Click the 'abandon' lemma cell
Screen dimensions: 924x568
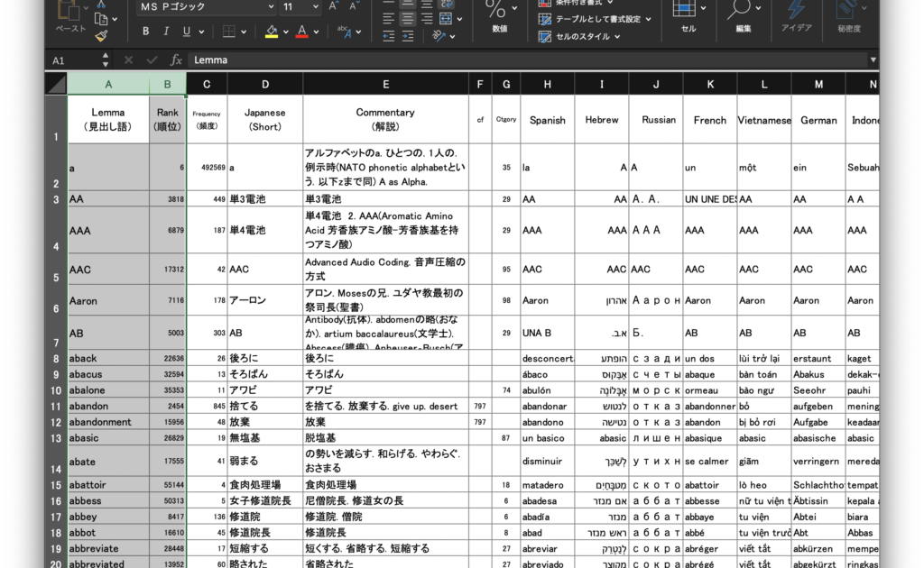click(108, 406)
